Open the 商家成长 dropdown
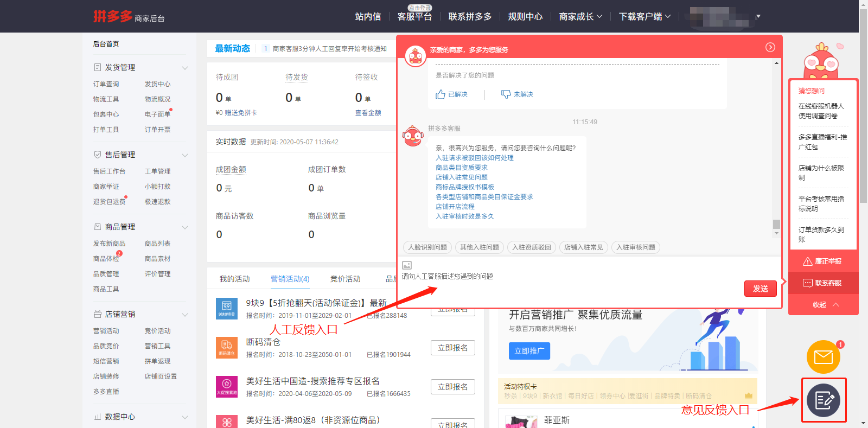Viewport: 868px width, 428px height. tap(580, 17)
